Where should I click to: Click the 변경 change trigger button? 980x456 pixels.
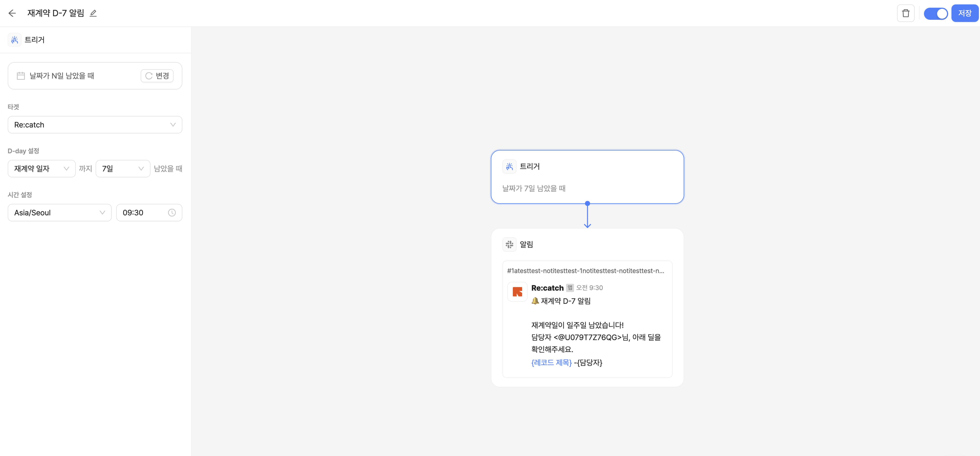click(157, 76)
